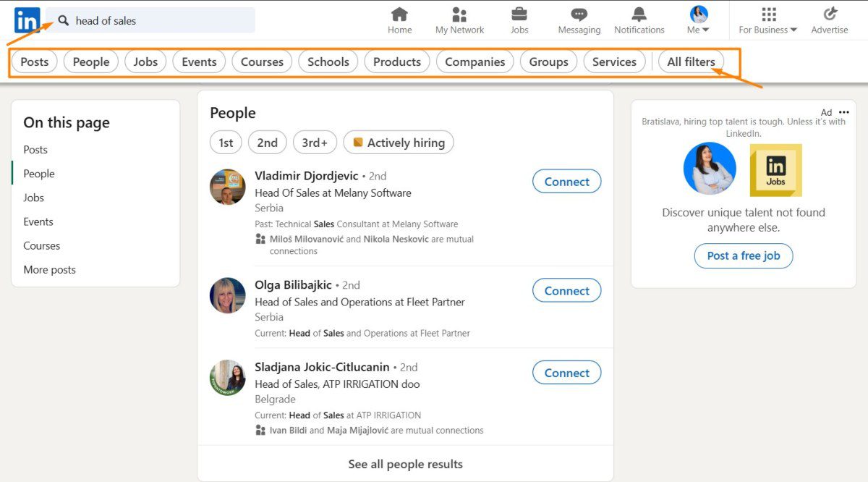Click Head Of Sales at Melany Software
Viewport: 868px width, 482px height.
tap(333, 193)
